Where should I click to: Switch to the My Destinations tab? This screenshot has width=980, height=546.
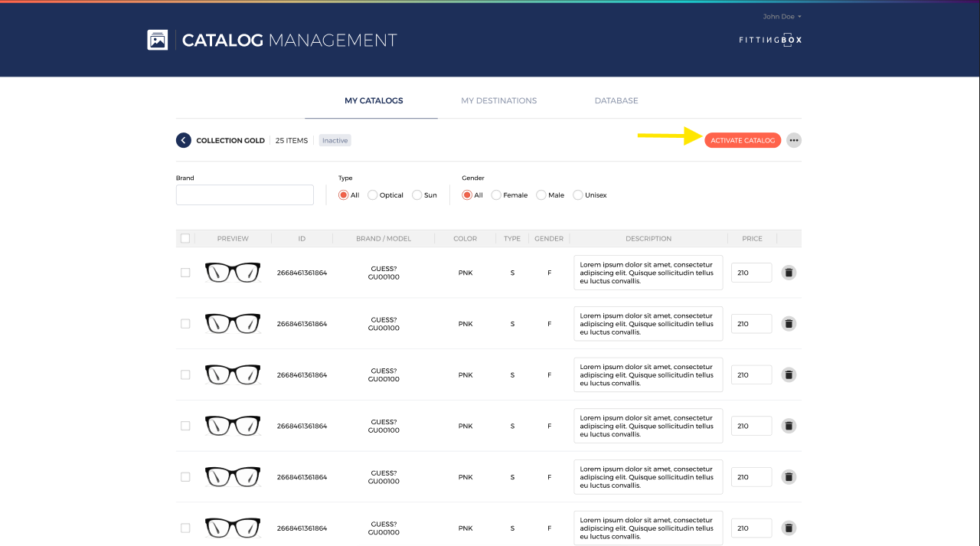(498, 100)
